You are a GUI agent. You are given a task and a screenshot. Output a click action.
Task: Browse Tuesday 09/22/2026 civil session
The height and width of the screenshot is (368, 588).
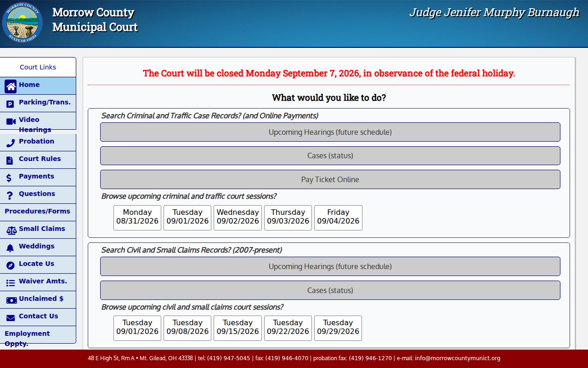pyautogui.click(x=288, y=328)
